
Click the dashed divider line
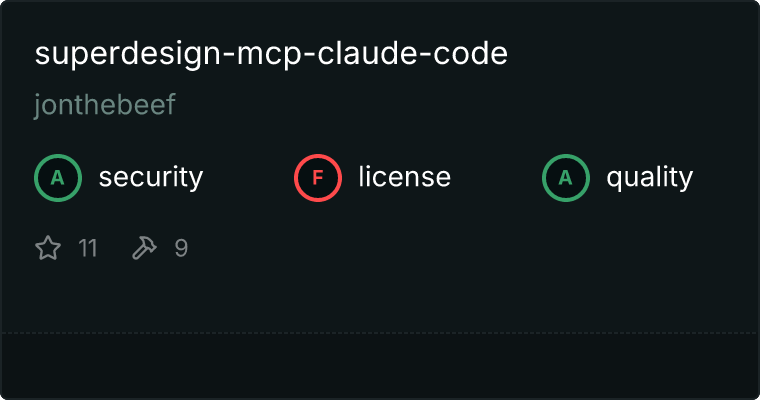[x=380, y=333]
